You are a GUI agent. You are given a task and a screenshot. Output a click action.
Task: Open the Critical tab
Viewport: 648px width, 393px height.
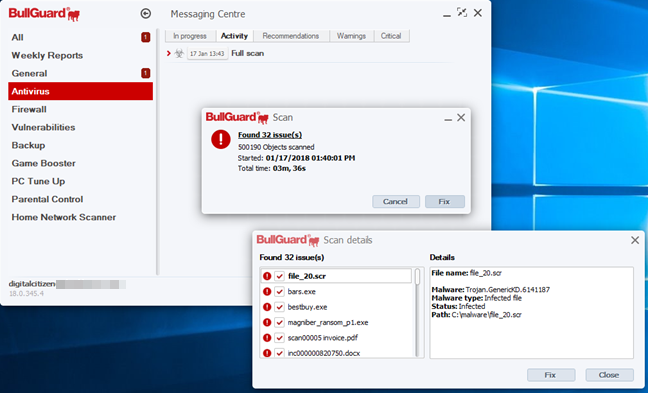click(x=391, y=36)
